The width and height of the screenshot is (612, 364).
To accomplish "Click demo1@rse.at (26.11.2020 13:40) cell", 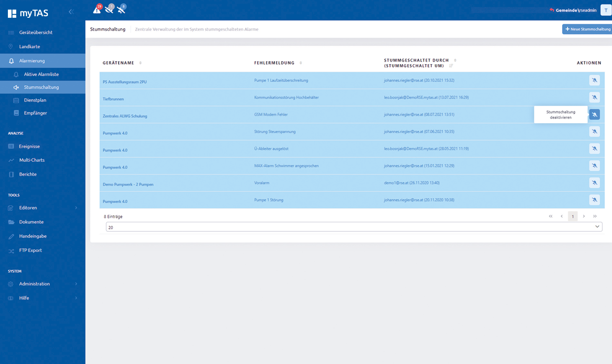I will click(x=412, y=182).
